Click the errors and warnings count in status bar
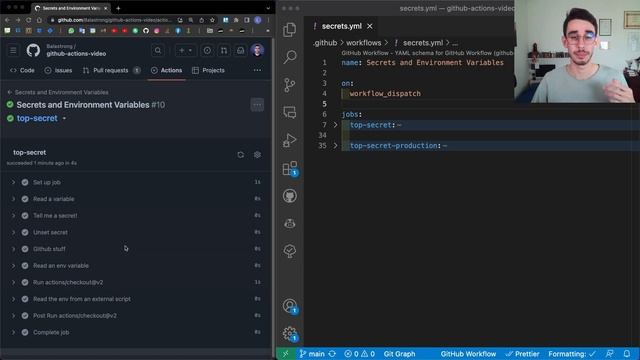 359,354
